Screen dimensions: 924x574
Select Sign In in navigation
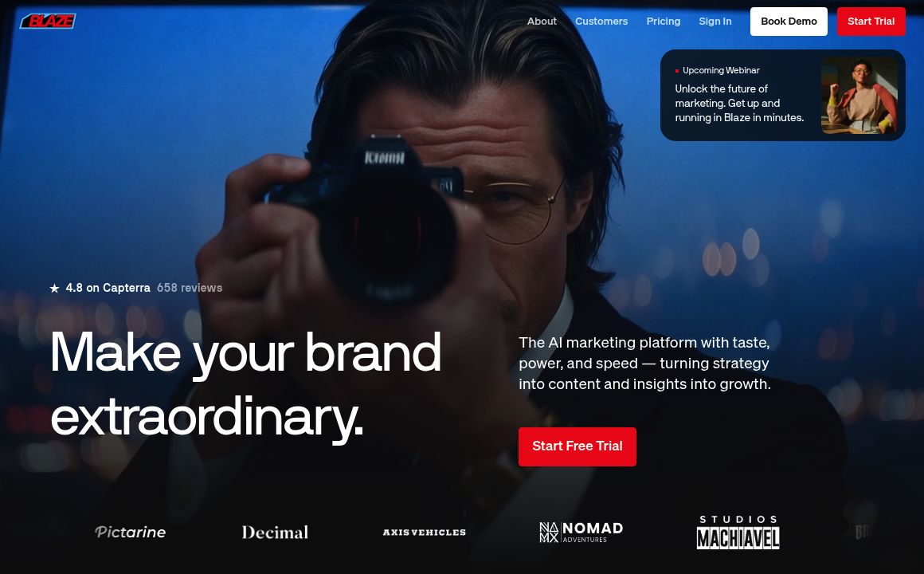tap(715, 22)
